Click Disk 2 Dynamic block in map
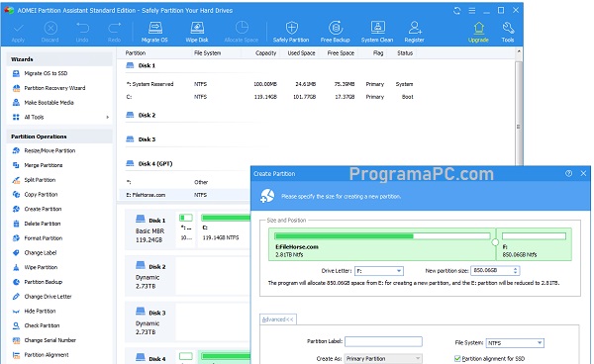This screenshot has width=594, height=364. coord(150,276)
